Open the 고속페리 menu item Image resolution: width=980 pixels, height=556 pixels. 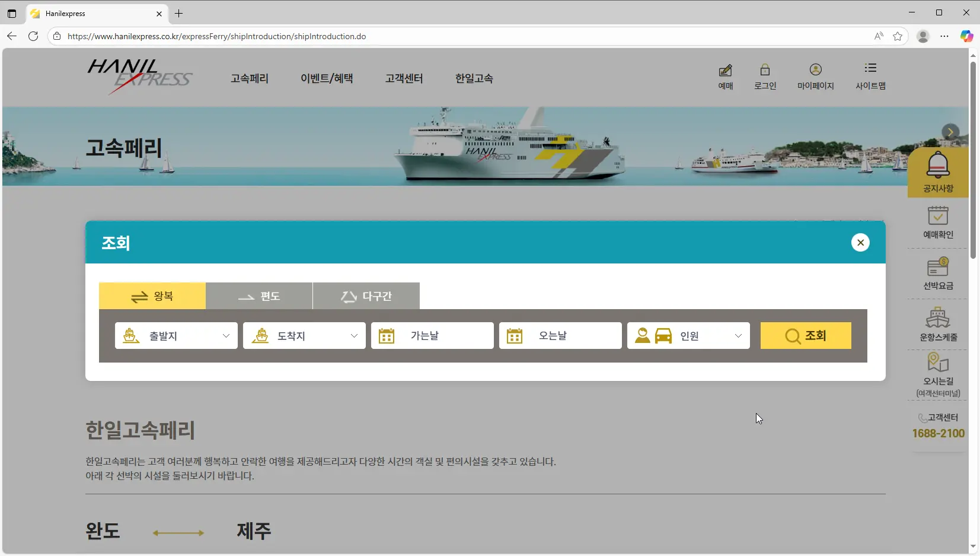click(x=249, y=78)
